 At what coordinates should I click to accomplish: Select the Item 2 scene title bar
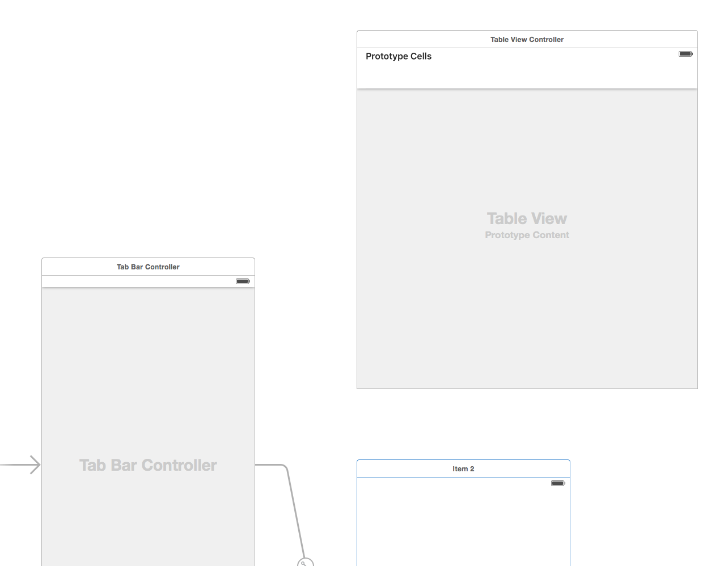pyautogui.click(x=463, y=468)
